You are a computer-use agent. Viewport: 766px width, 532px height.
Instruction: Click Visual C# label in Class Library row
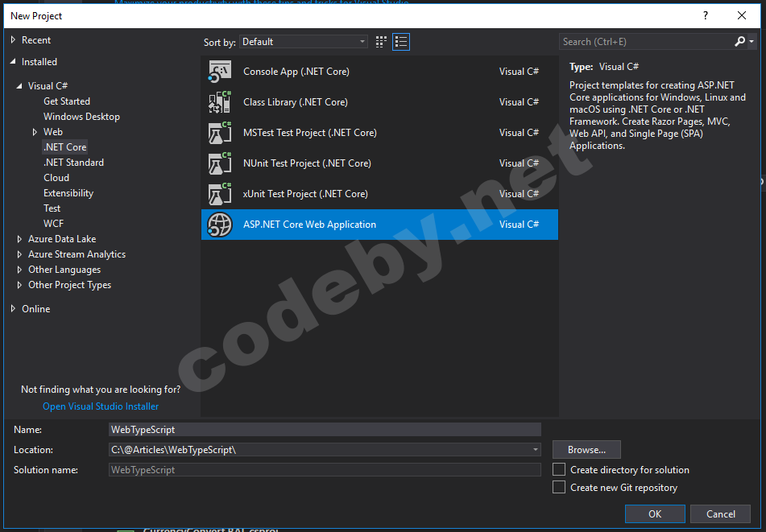[x=519, y=102]
